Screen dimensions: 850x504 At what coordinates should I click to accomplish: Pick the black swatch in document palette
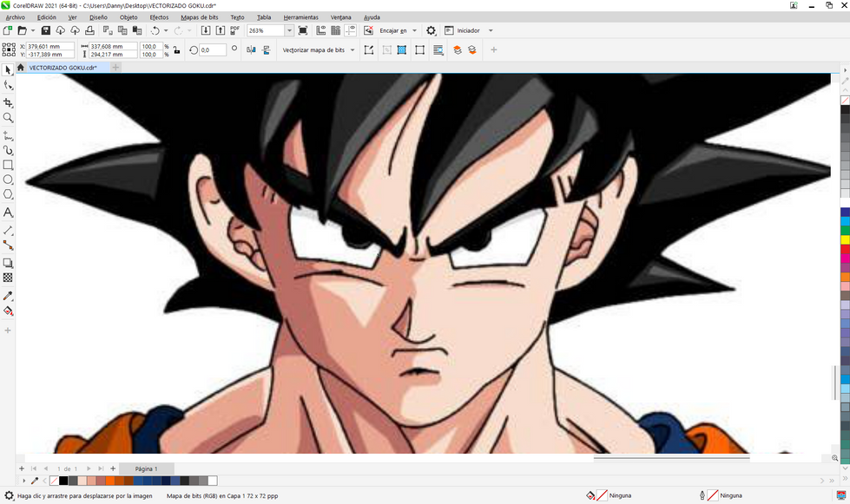tap(63, 481)
